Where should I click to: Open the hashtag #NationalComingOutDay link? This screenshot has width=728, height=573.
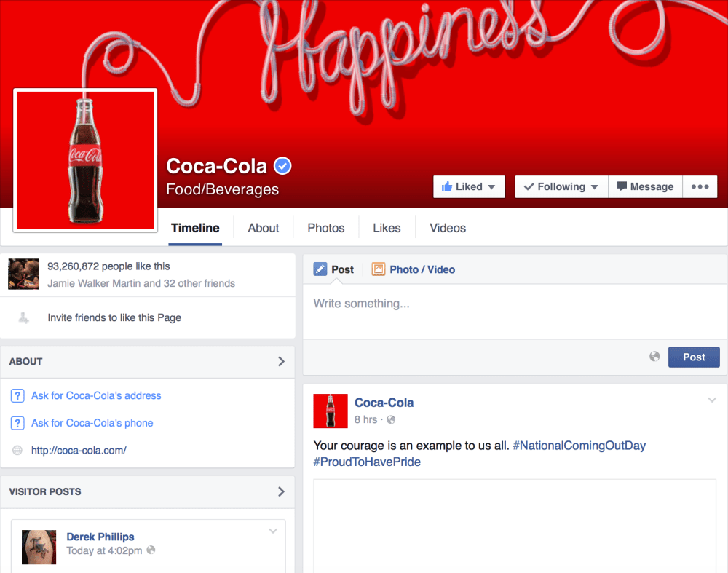(x=579, y=445)
